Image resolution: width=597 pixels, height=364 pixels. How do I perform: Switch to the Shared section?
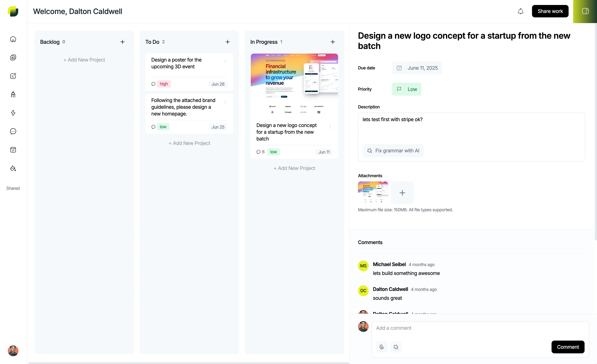point(13,188)
